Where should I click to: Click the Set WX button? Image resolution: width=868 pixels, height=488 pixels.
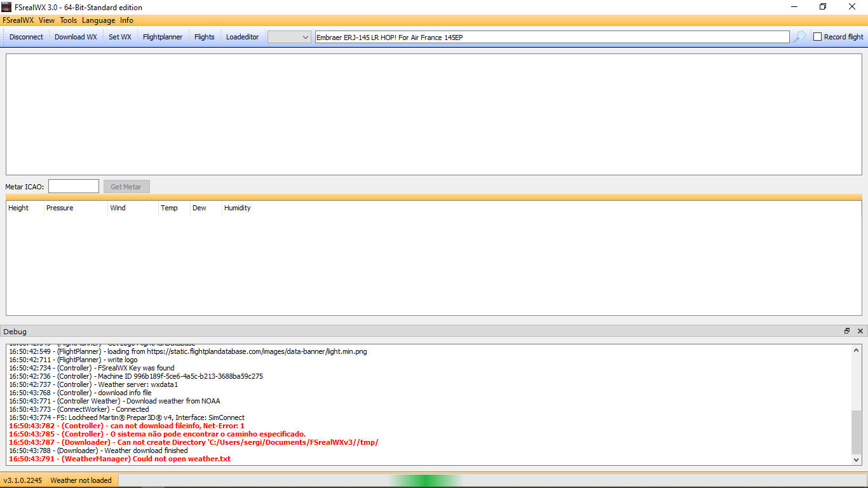pyautogui.click(x=120, y=37)
